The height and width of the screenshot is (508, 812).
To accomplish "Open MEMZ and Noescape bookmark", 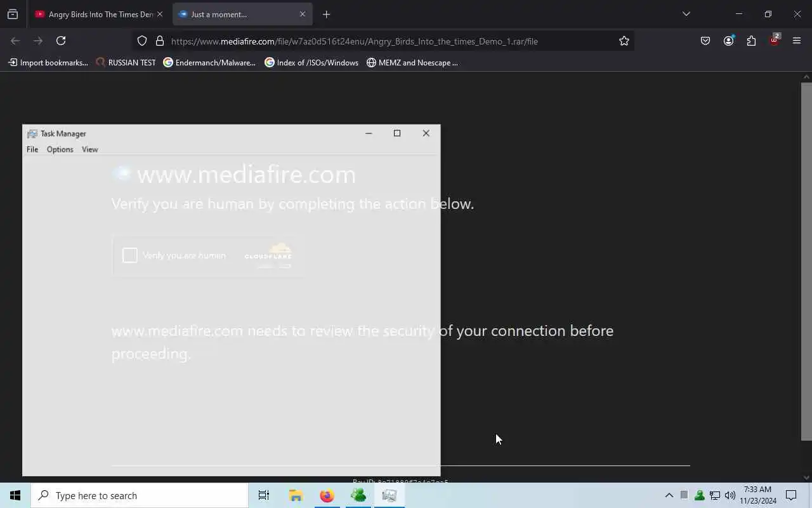I will pyautogui.click(x=412, y=62).
